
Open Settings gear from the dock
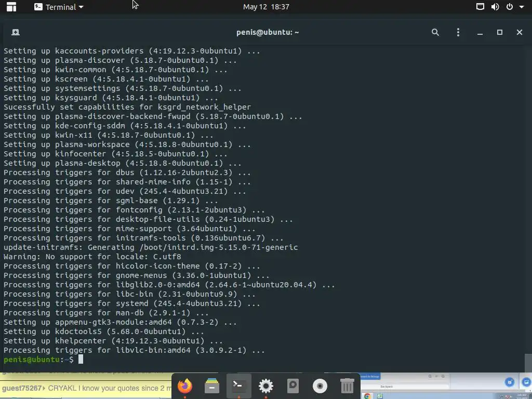click(x=265, y=386)
